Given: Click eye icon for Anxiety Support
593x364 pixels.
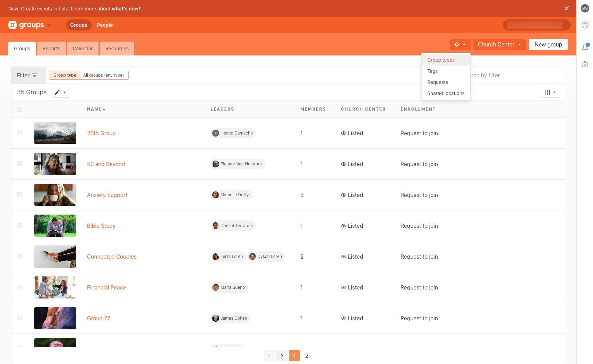Looking at the screenshot, I should click(x=344, y=195).
